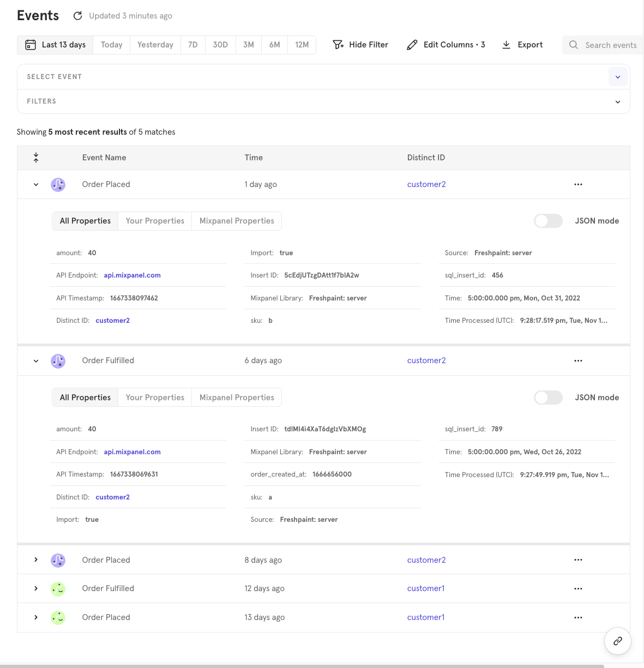
Task: Open Mixpanel Properties tab in Order Placed details
Action: point(237,221)
